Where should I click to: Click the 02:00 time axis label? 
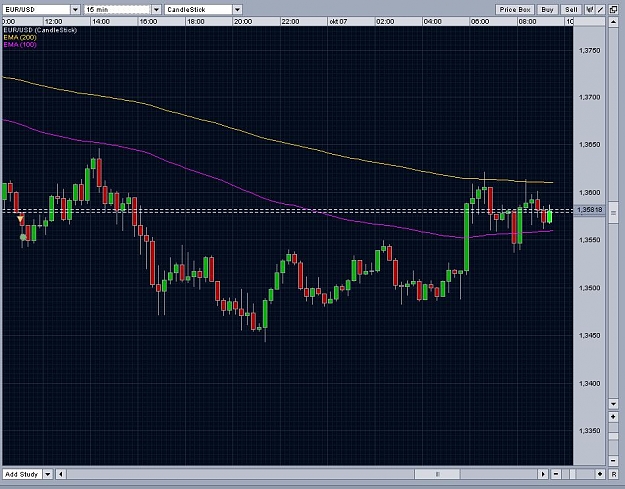385,22
